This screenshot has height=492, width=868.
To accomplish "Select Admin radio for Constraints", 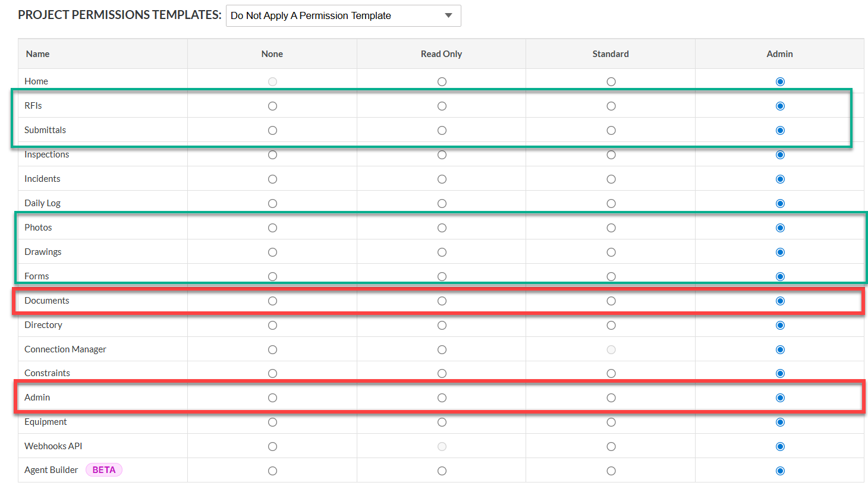I will pyautogui.click(x=780, y=374).
